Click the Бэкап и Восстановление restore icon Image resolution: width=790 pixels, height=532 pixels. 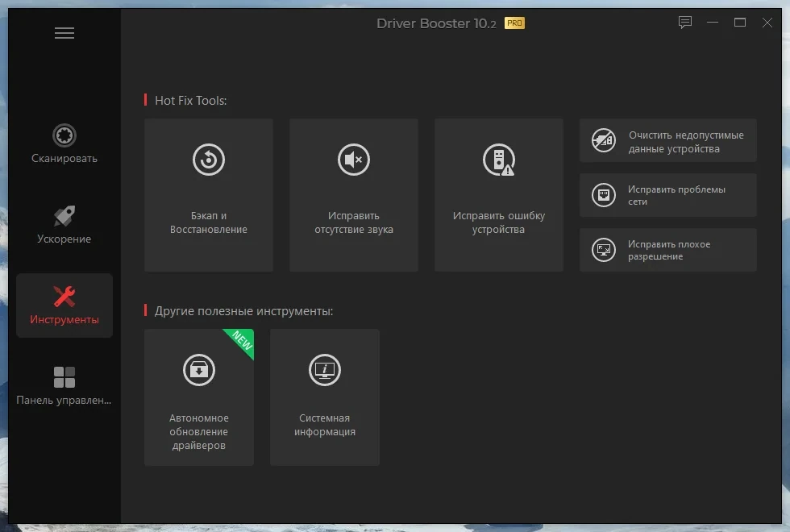(209, 160)
